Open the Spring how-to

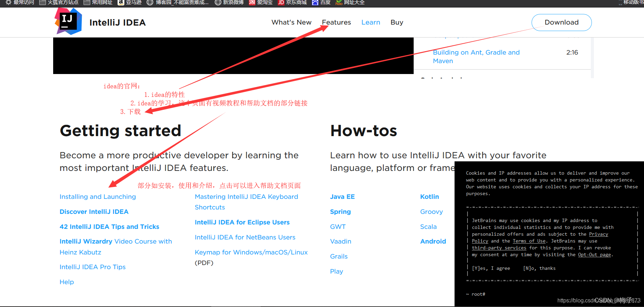(x=340, y=212)
